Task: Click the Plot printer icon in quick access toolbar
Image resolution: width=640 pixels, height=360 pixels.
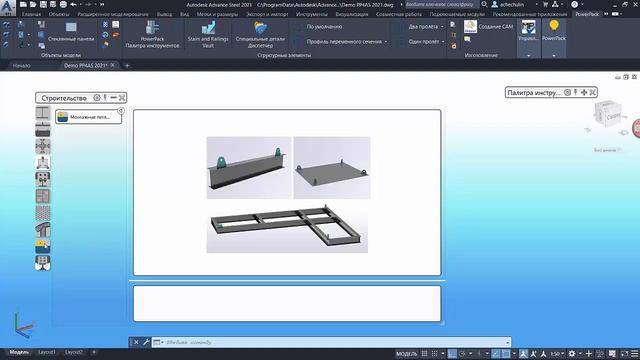Action: pyautogui.click(x=63, y=4)
